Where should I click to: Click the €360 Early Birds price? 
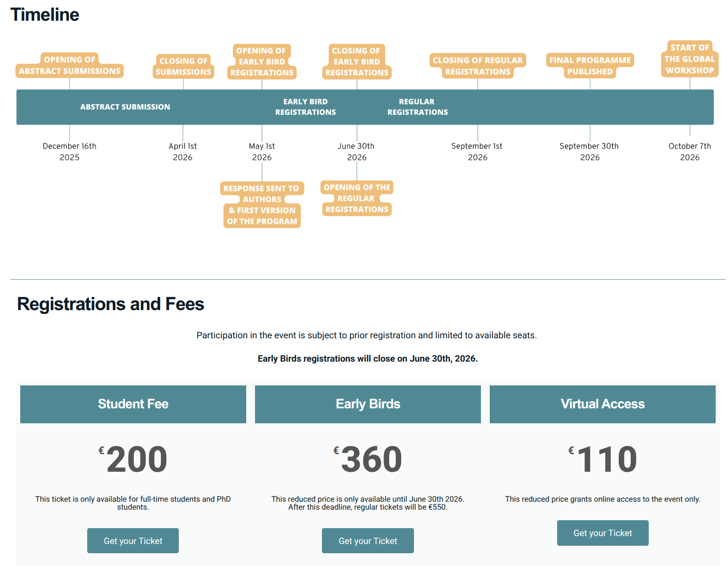point(368,459)
